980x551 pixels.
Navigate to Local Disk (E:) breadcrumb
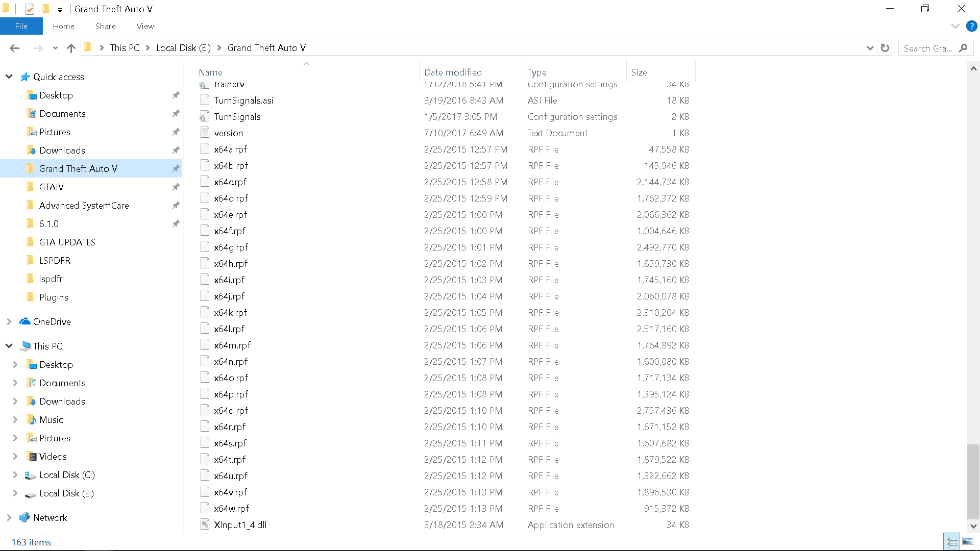pos(183,48)
